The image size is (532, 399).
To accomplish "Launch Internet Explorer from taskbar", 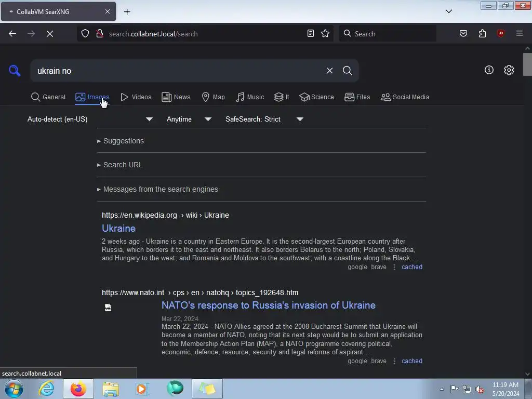I will click(x=46, y=389).
